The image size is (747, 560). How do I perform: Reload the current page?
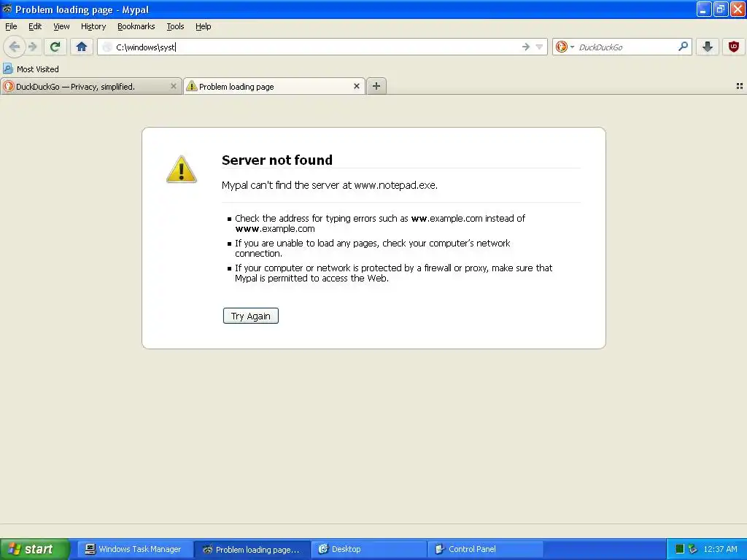click(x=55, y=47)
